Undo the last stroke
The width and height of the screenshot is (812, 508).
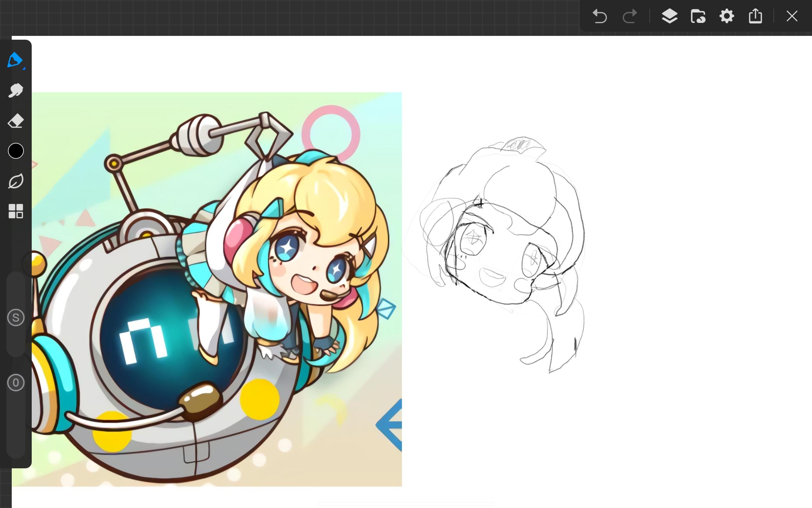599,16
